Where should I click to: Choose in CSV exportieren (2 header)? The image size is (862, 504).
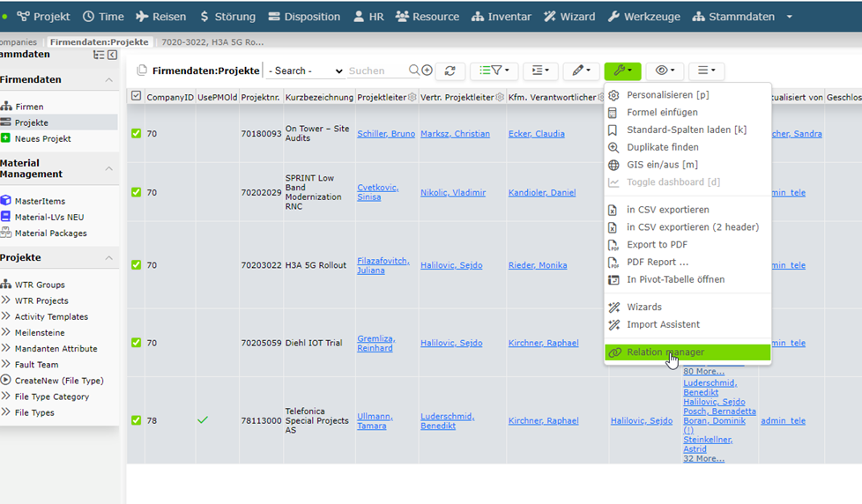coord(687,227)
